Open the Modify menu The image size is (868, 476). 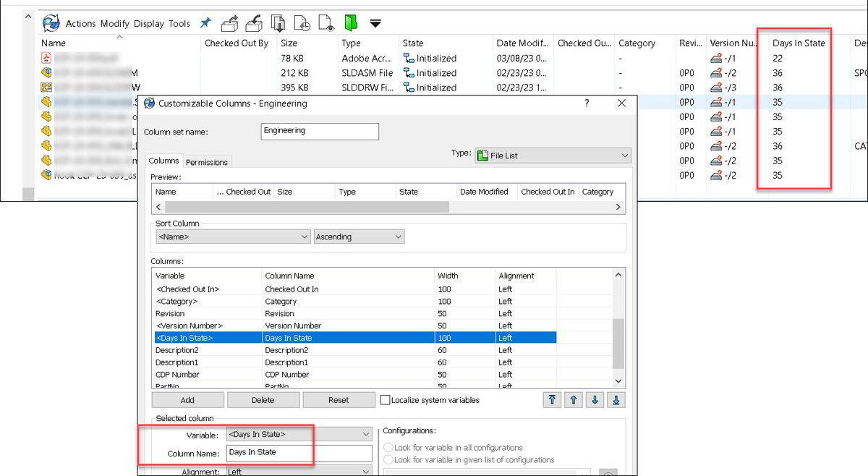[x=115, y=23]
